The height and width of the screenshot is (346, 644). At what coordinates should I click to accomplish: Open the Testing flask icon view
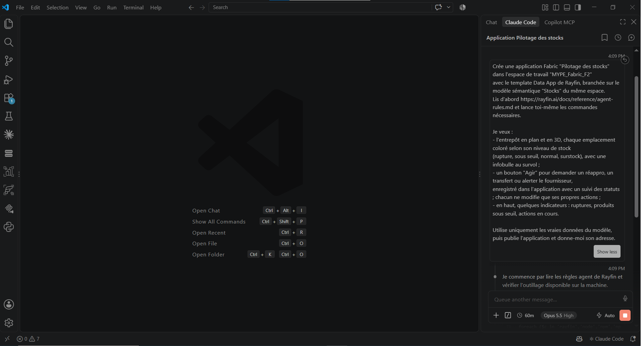(x=9, y=116)
